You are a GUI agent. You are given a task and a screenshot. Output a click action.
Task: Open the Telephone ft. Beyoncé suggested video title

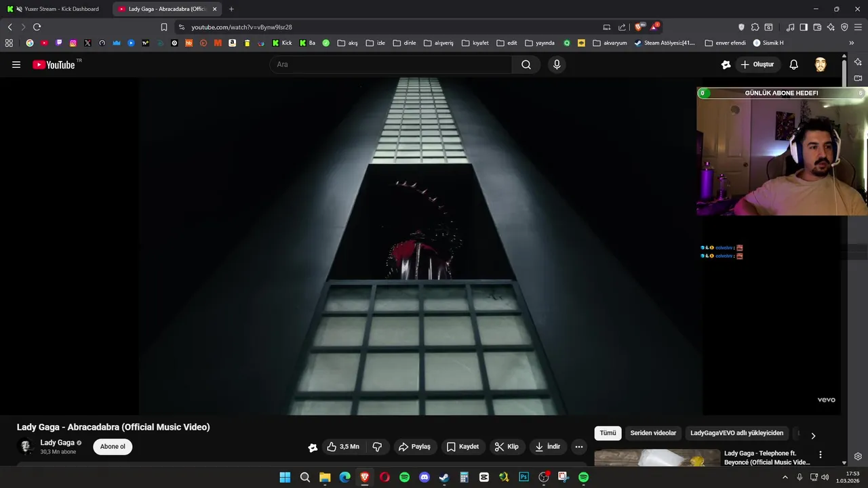[766, 457]
